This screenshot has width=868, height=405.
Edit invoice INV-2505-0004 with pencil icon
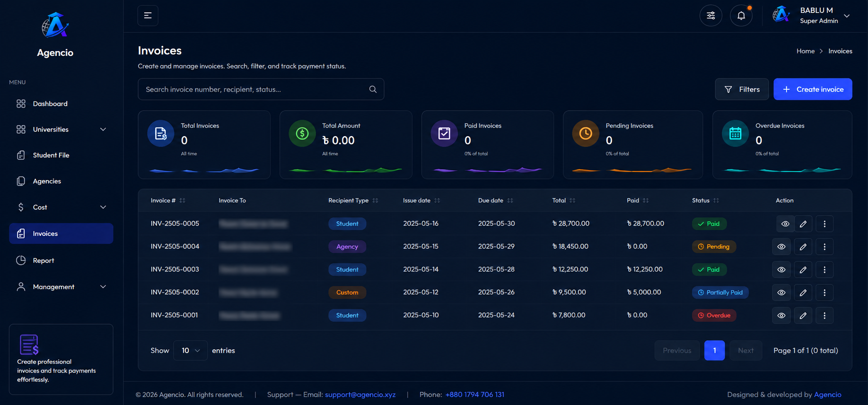[x=803, y=247]
